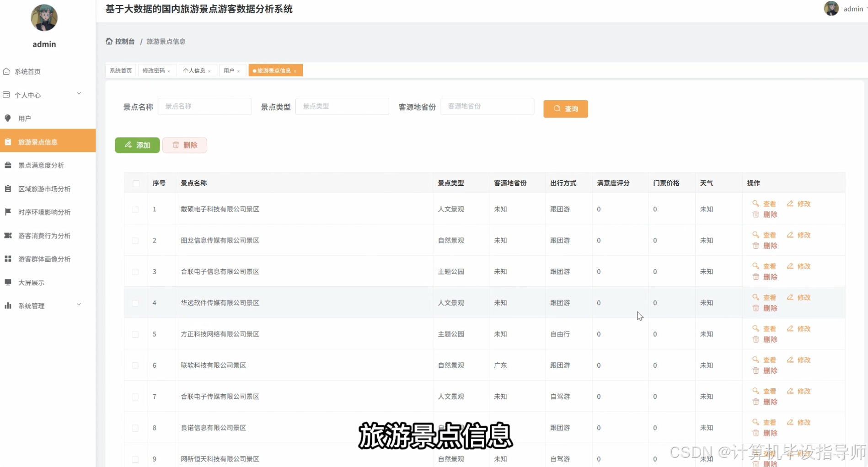Click the green 添加 button
Viewport: 868px width, 467px height.
tap(137, 145)
